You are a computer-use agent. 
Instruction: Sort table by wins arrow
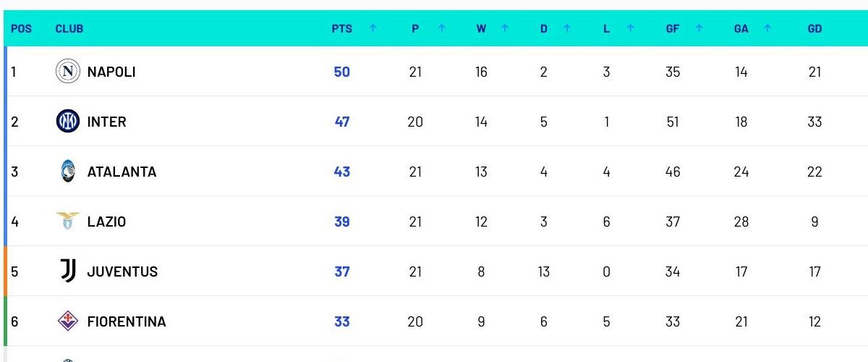(x=505, y=28)
